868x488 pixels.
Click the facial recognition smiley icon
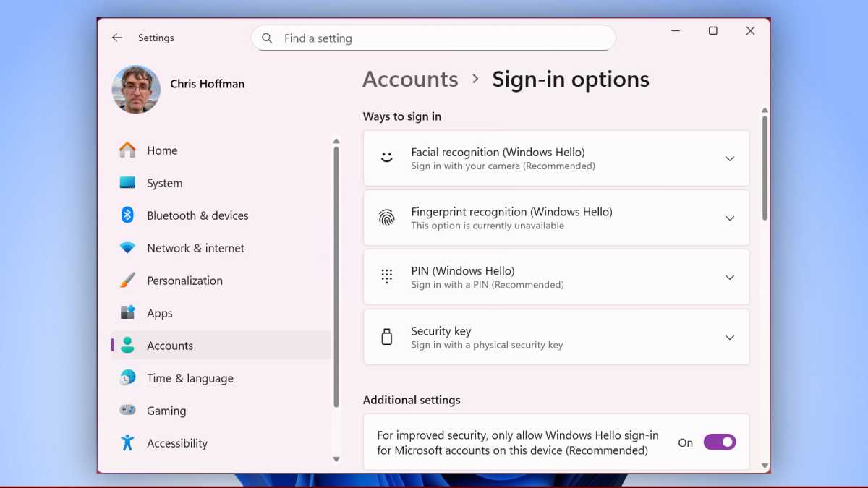click(387, 158)
